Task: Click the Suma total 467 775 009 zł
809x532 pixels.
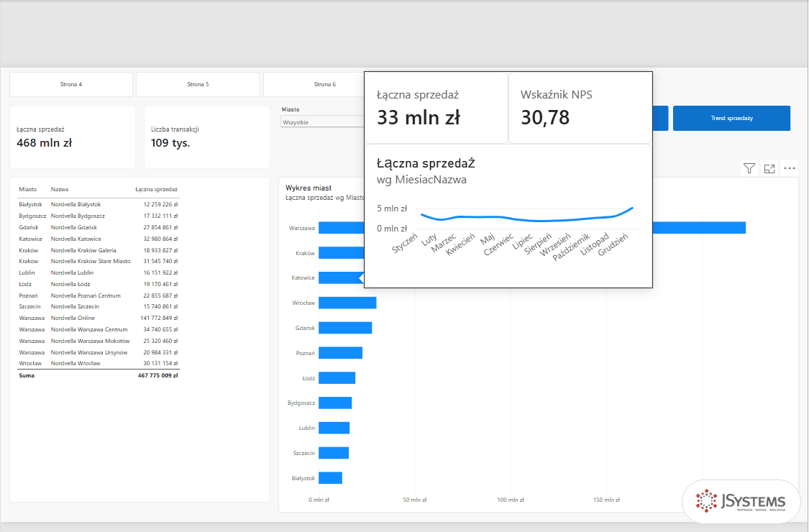Action: tap(158, 376)
